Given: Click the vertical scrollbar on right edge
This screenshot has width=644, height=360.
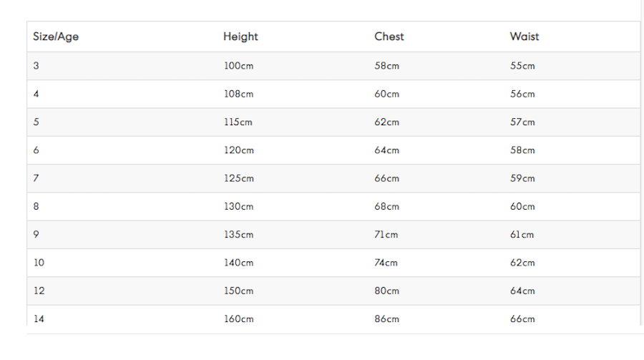Looking at the screenshot, I should pos(642,162).
